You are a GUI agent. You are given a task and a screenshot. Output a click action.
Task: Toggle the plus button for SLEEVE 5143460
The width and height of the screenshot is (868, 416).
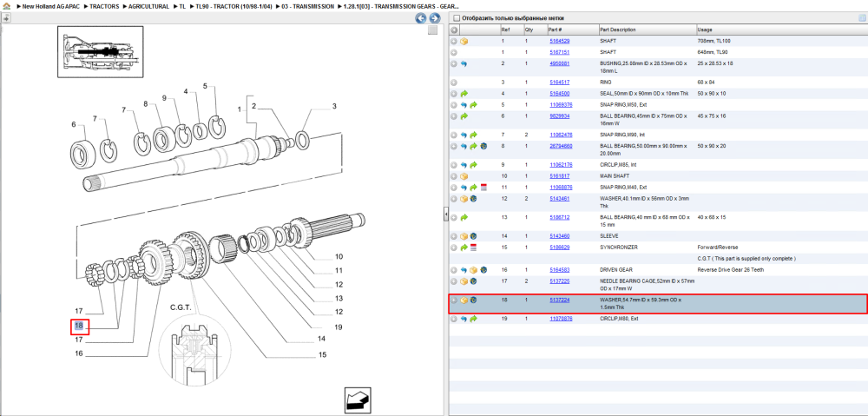(x=453, y=236)
